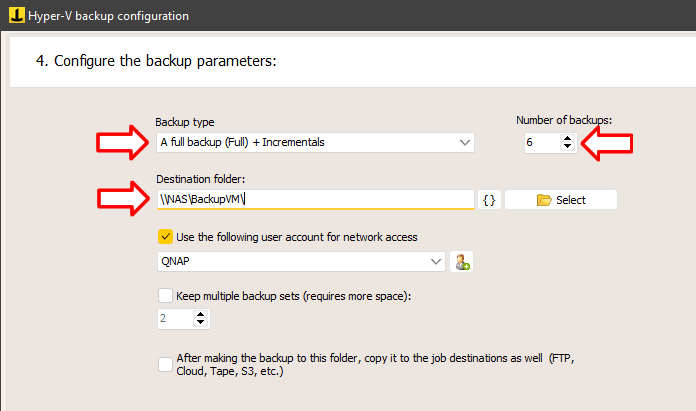Increase the number of backups value
Image resolution: width=696 pixels, height=411 pixels.
point(567,138)
